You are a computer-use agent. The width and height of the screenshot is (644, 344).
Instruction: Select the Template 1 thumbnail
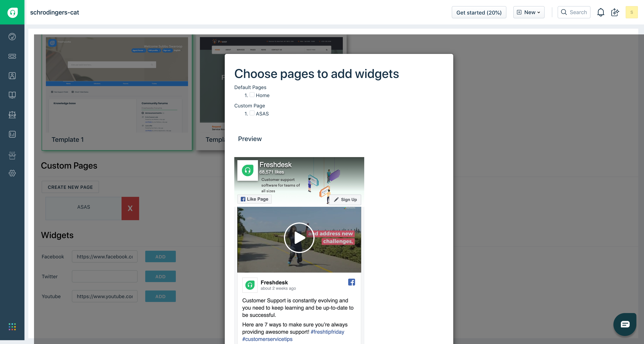[x=117, y=92]
